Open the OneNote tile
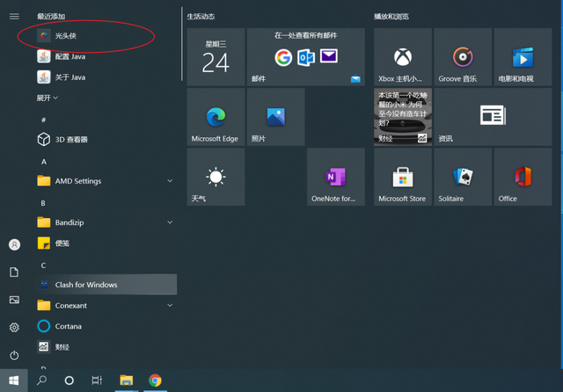This screenshot has width=563, height=392. (336, 177)
